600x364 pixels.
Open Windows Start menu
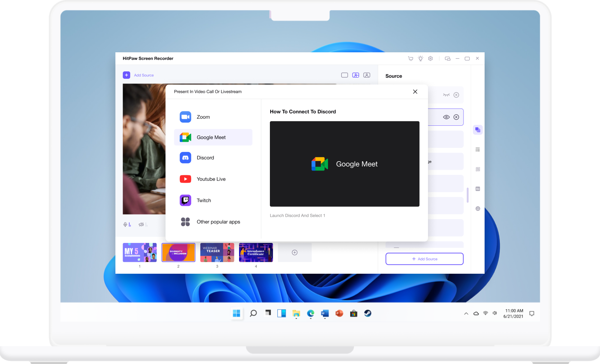[x=237, y=313]
